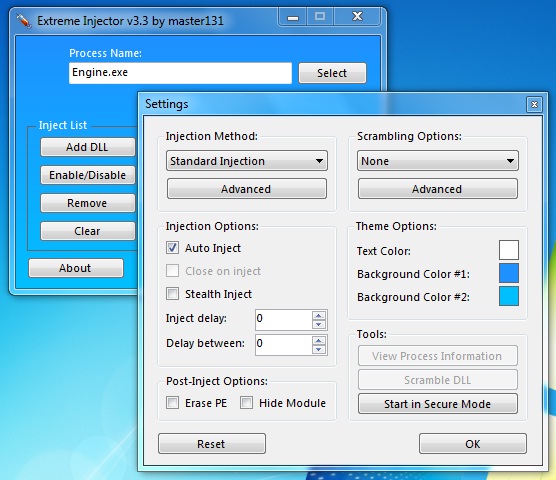Click the Clear button in Inject List
Image resolution: width=556 pixels, height=480 pixels.
click(x=88, y=231)
